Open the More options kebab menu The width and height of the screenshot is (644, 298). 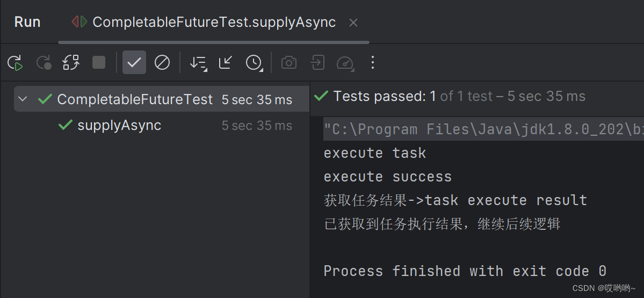[373, 63]
